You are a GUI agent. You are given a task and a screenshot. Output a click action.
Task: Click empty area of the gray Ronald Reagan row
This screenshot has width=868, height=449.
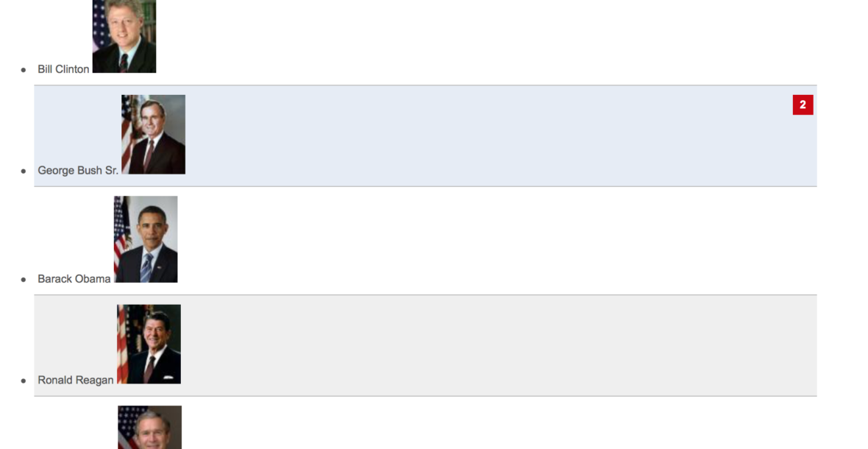pyautogui.click(x=478, y=346)
